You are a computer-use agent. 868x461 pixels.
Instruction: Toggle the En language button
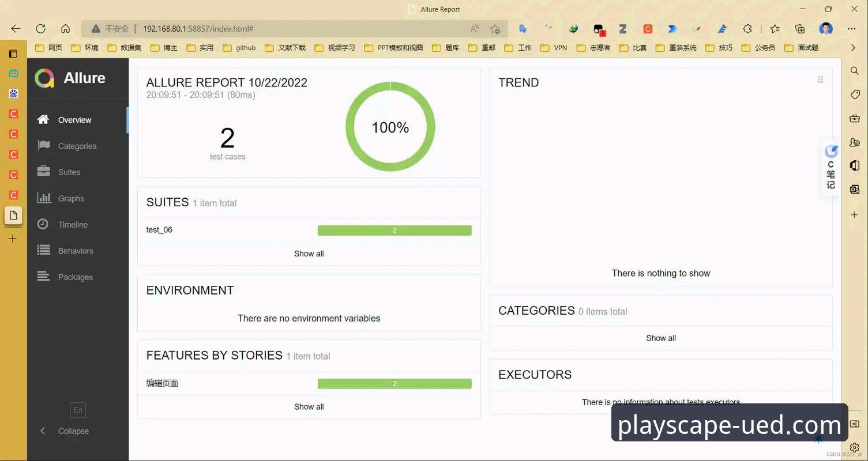tap(78, 410)
